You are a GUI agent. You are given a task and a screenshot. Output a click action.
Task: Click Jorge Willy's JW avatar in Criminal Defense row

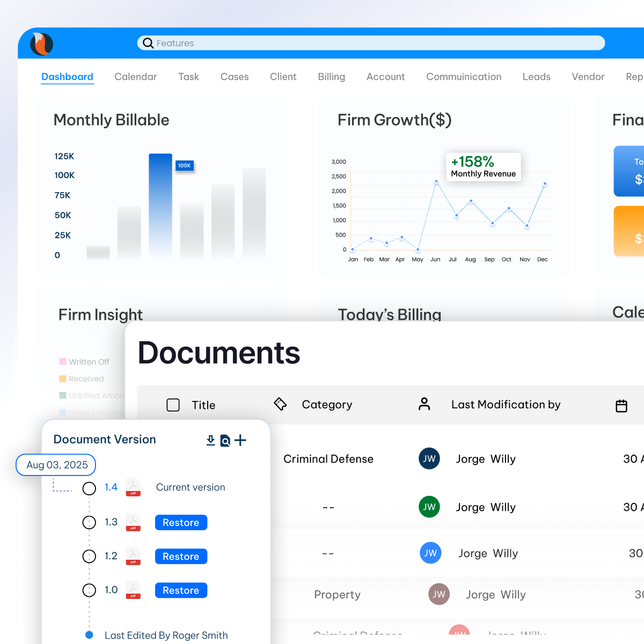pyautogui.click(x=429, y=458)
